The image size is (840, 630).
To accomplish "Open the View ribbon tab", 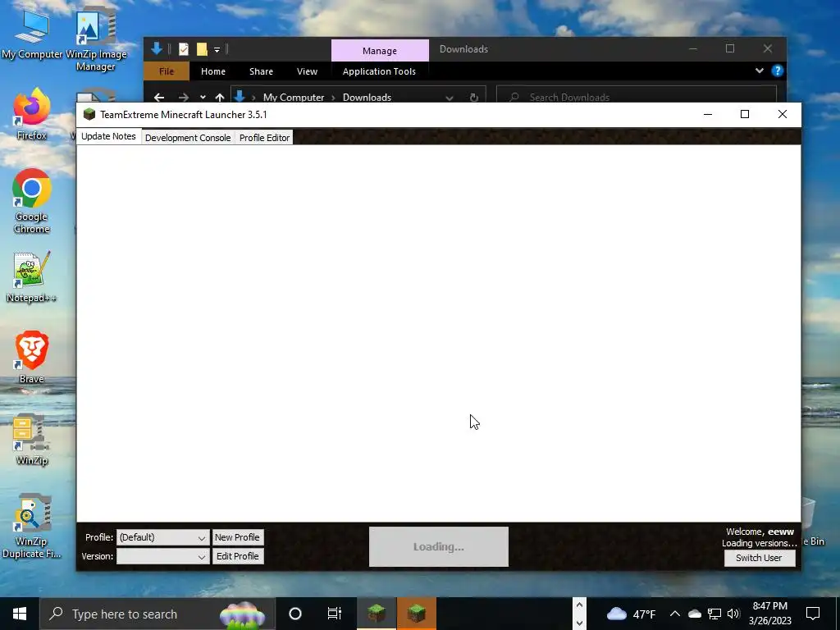I will [307, 71].
